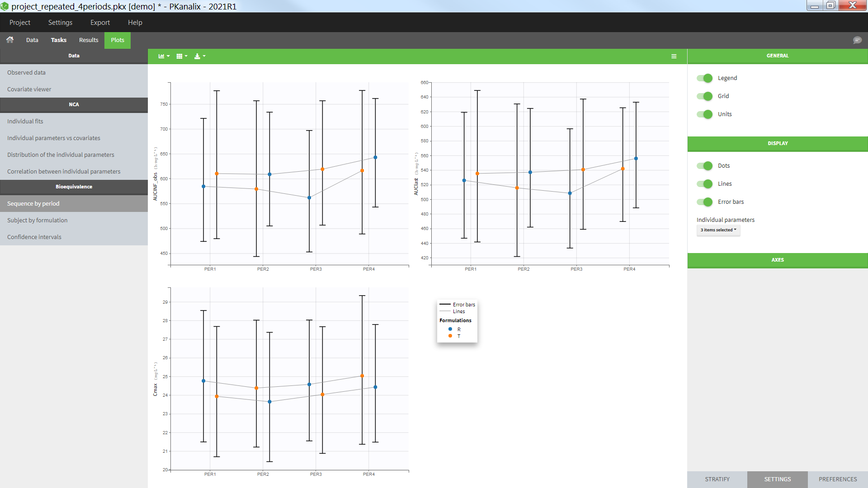Viewport: 868px width, 488px height.
Task: Open Subject by formulation plot
Action: tap(38, 220)
